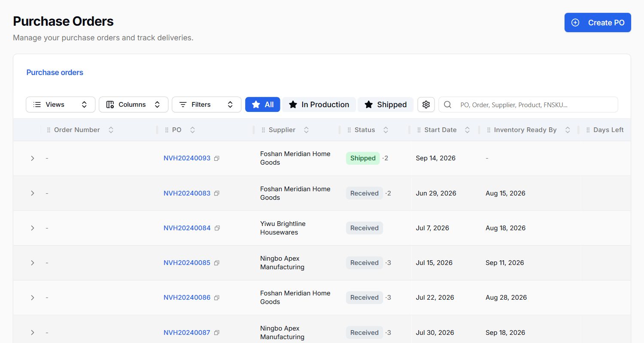Screen dimensions: 644x343
Task: Copy PO number NVH20240085 icon
Action: point(217,263)
